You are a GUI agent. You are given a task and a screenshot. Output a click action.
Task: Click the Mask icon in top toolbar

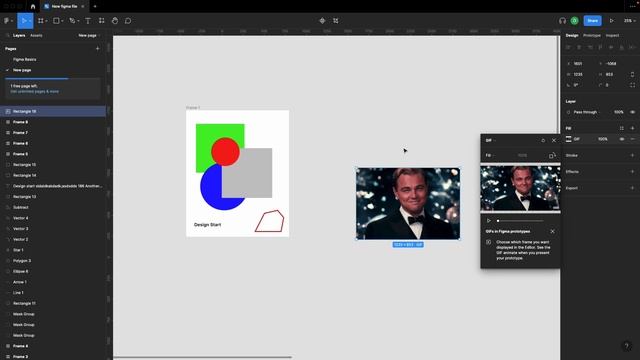336,21
